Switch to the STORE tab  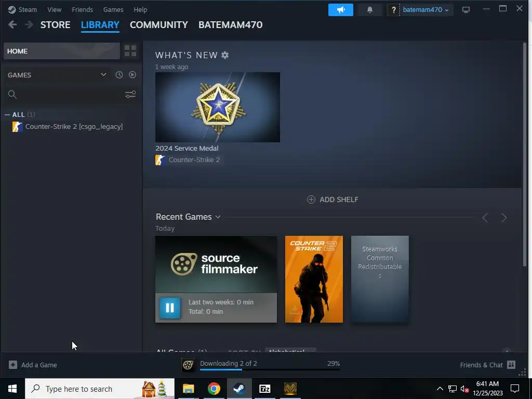(55, 25)
